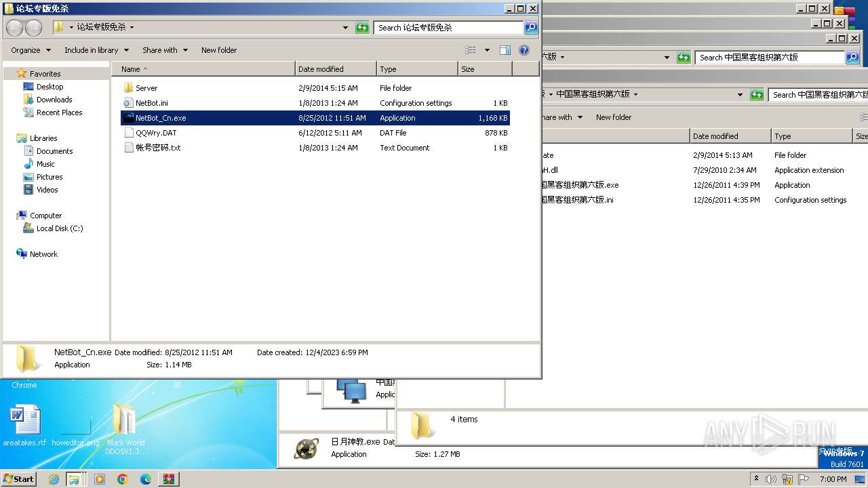The image size is (868, 488).
Task: Select the NetBot_Cn.exe application icon
Action: 129,118
